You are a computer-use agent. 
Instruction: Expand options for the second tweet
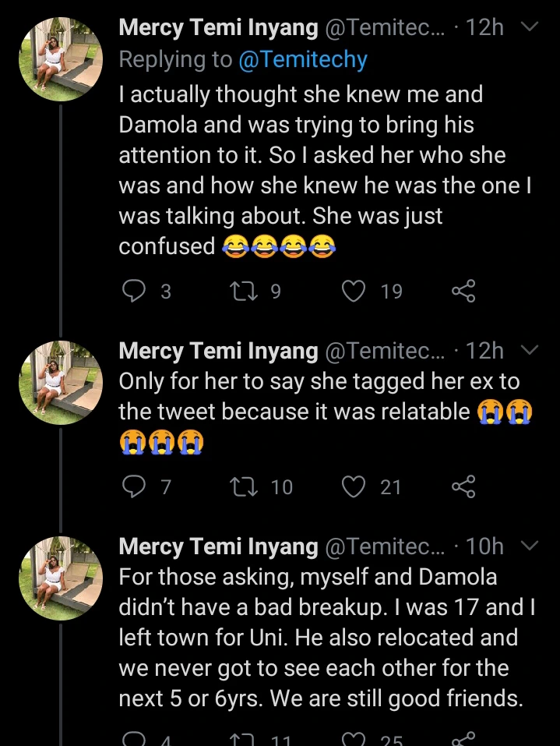[x=529, y=351]
